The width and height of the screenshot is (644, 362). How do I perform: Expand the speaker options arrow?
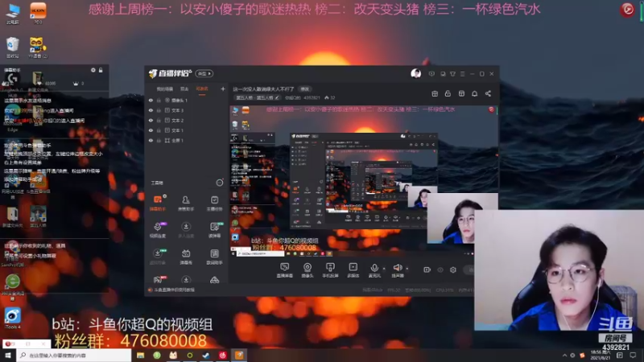[x=407, y=269]
